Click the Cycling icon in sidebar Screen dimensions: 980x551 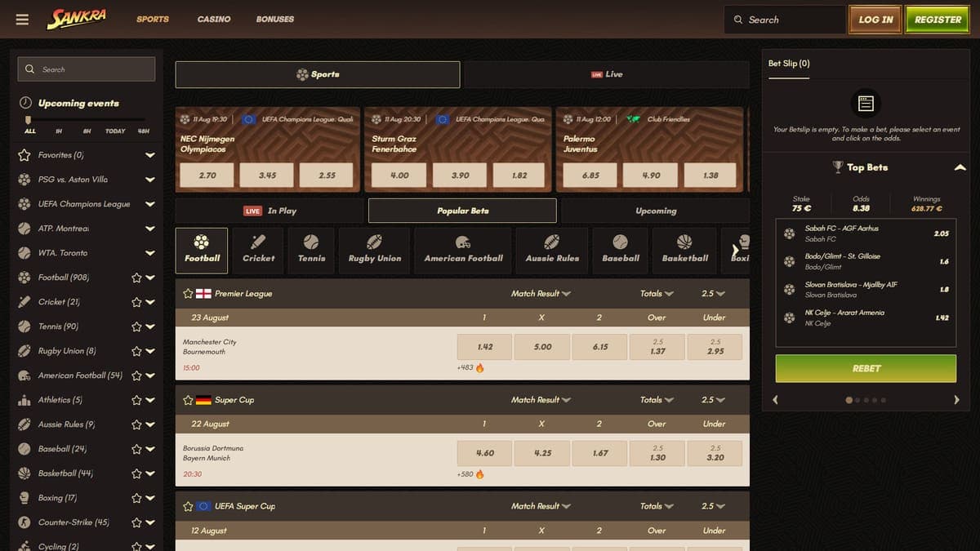pos(24,546)
